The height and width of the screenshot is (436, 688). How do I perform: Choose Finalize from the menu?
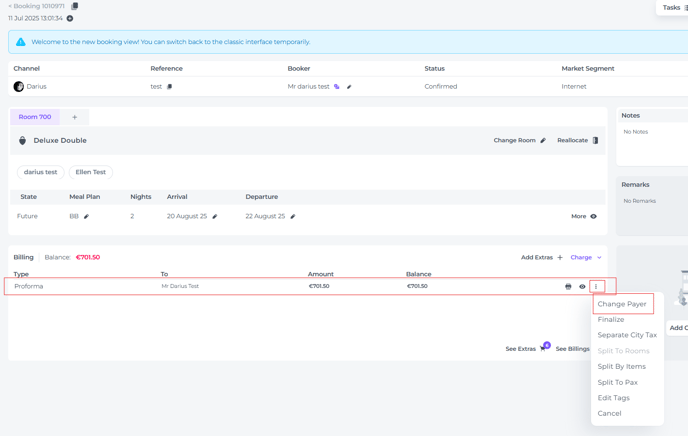[611, 320]
